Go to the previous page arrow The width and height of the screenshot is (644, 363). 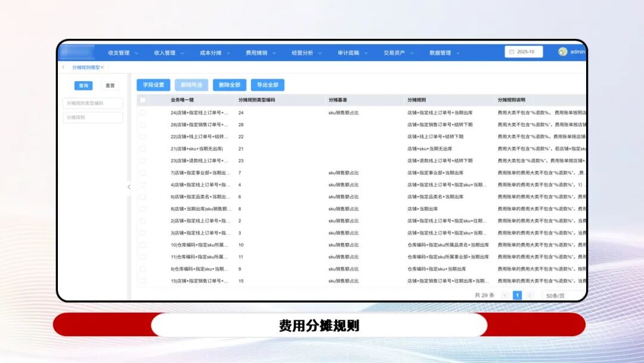[504, 295]
